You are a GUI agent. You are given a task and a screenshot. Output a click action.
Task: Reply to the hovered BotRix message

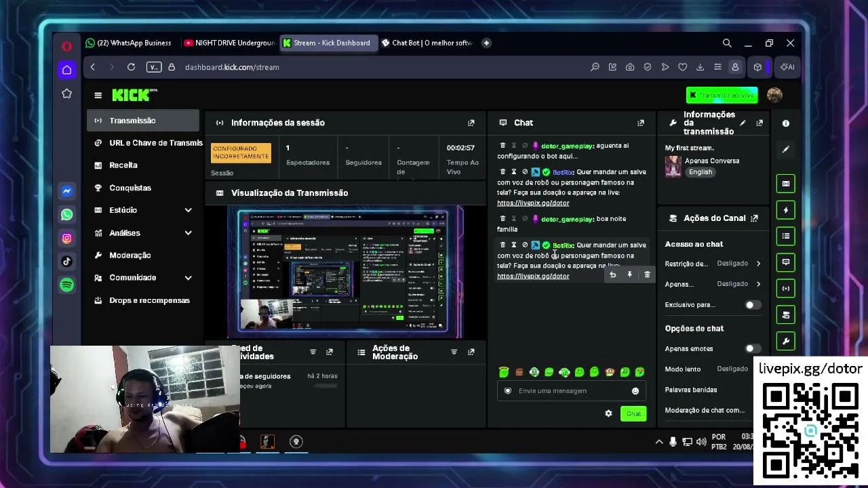[612, 274]
